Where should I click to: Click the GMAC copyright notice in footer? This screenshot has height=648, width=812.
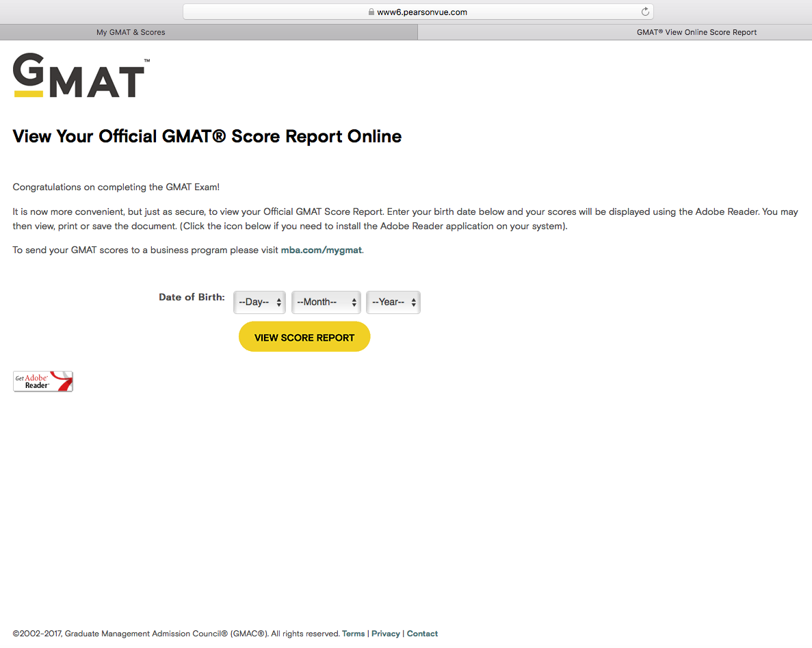click(x=176, y=634)
